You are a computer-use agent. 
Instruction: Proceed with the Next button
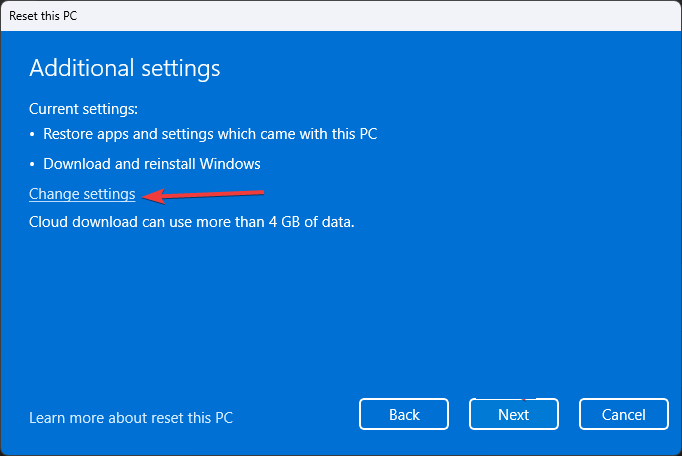pyautogui.click(x=513, y=414)
